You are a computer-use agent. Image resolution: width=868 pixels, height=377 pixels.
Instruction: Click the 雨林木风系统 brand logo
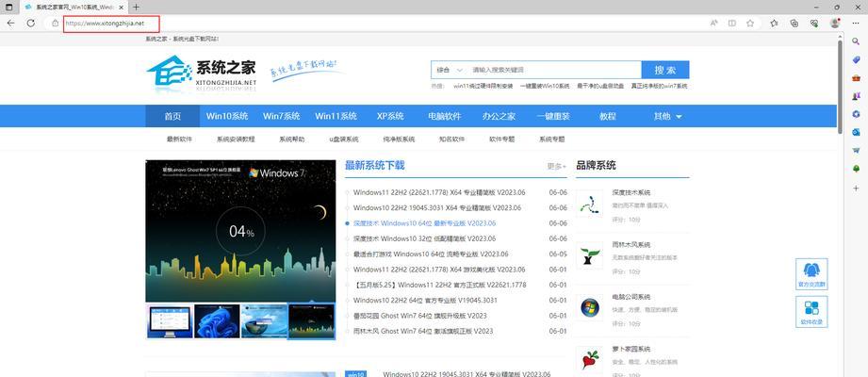[590, 255]
